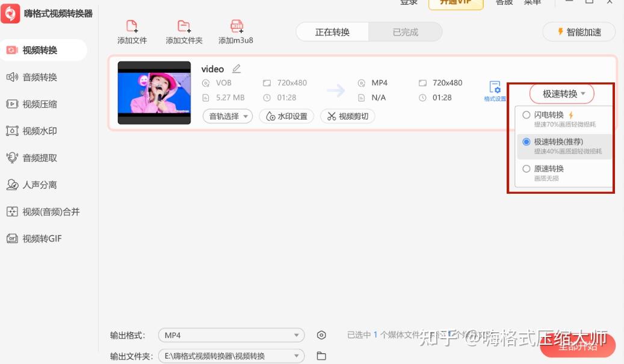Expand the 音轨选择 dropdown

coord(227,117)
